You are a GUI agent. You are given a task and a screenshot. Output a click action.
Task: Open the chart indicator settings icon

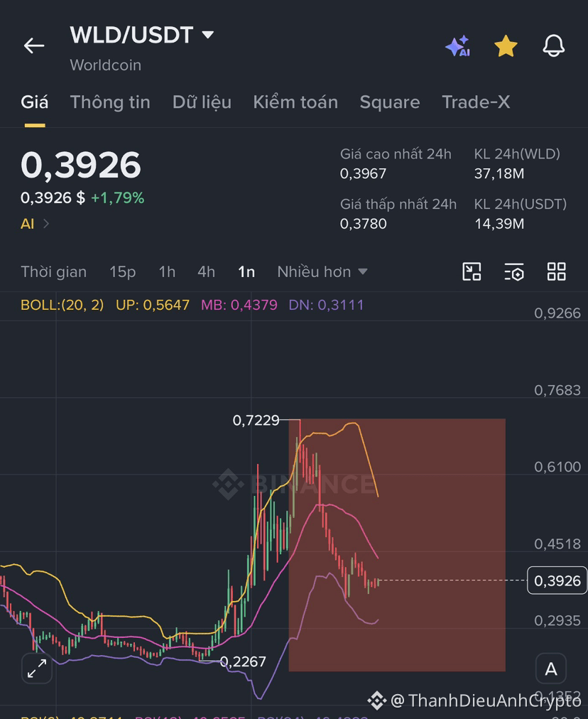pyautogui.click(x=513, y=271)
